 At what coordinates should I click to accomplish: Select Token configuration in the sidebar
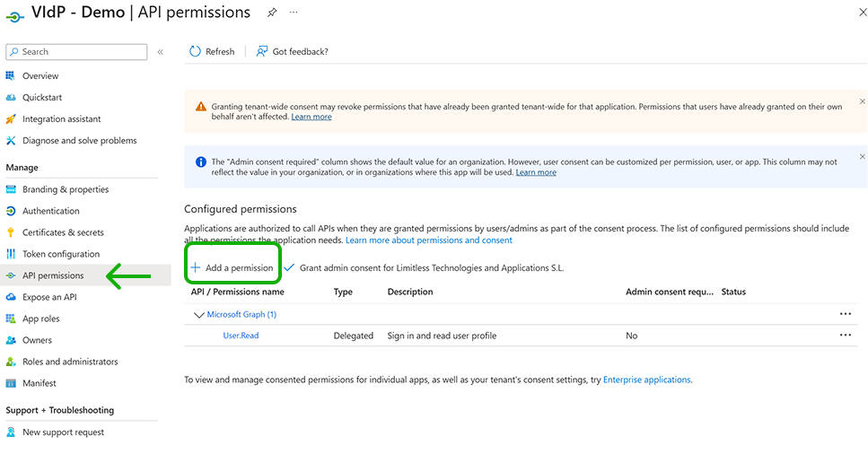60,254
